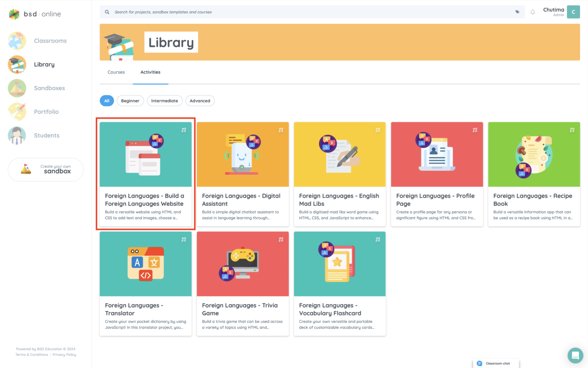Open the Classrooms section from sidebar
588x368 pixels.
point(50,41)
